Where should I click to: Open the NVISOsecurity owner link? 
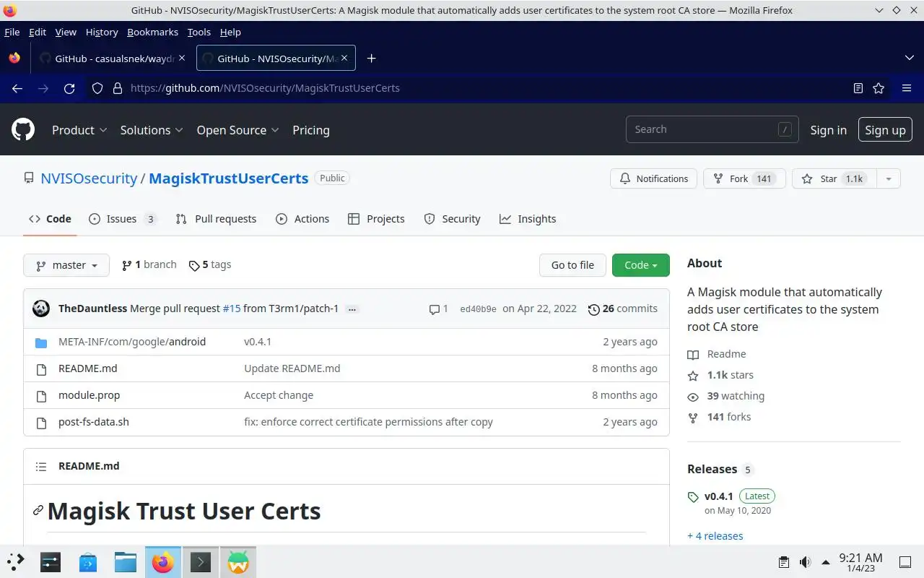point(89,178)
